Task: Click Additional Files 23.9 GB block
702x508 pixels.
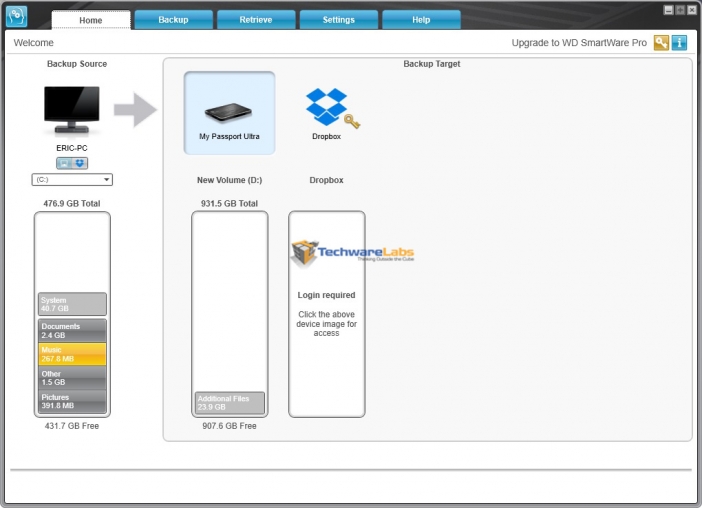Action: (x=230, y=403)
